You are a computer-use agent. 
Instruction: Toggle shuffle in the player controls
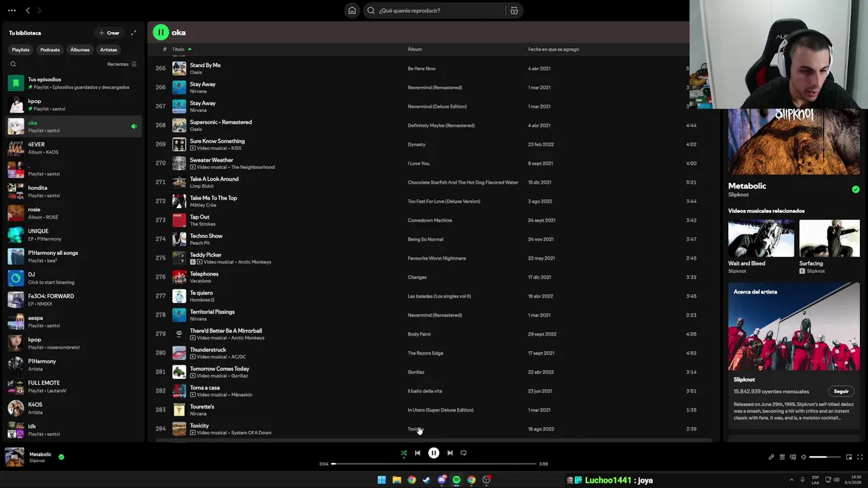403,453
